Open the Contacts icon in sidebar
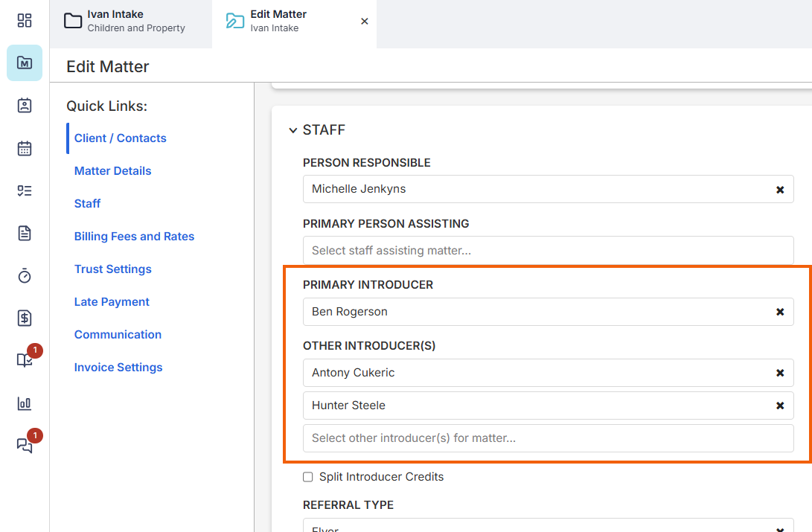This screenshot has width=812, height=532. (25, 106)
